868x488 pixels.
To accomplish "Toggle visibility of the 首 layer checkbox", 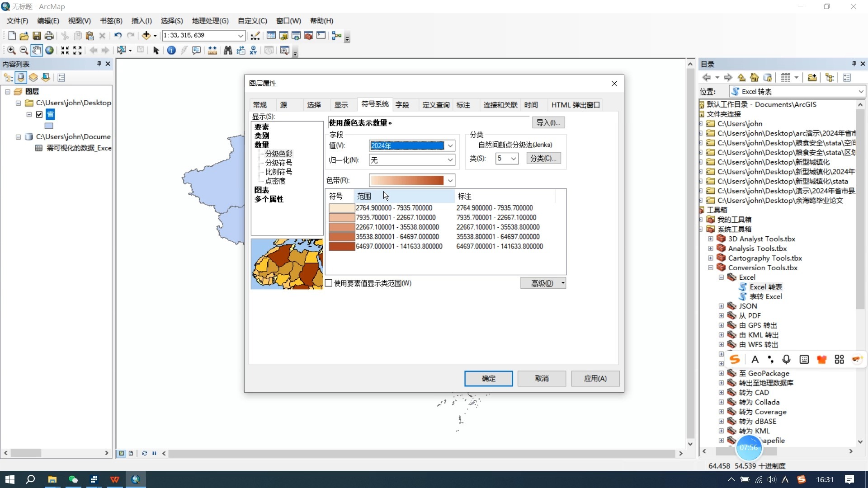I will pos(39,114).
